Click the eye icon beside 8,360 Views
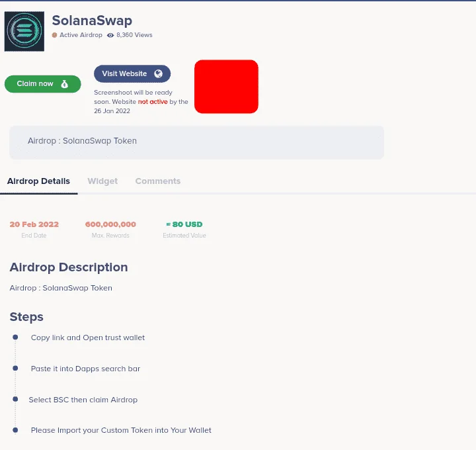This screenshot has width=476, height=450. (x=110, y=35)
